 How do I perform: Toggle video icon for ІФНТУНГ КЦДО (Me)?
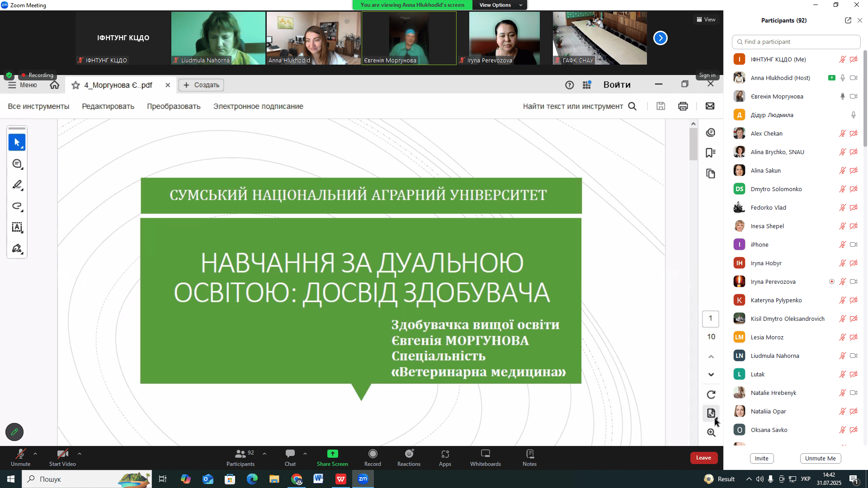(x=854, y=60)
